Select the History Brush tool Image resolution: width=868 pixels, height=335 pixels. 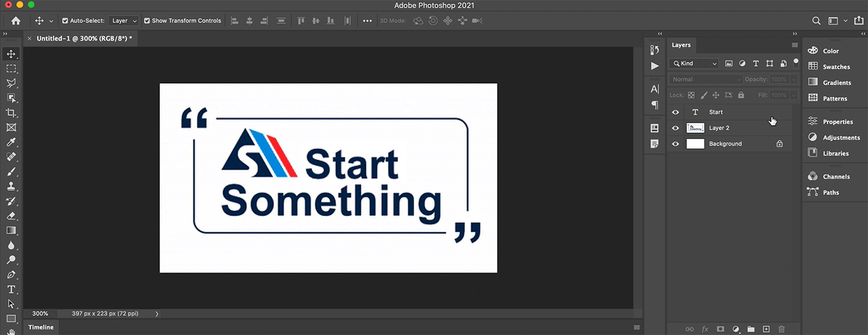11,201
